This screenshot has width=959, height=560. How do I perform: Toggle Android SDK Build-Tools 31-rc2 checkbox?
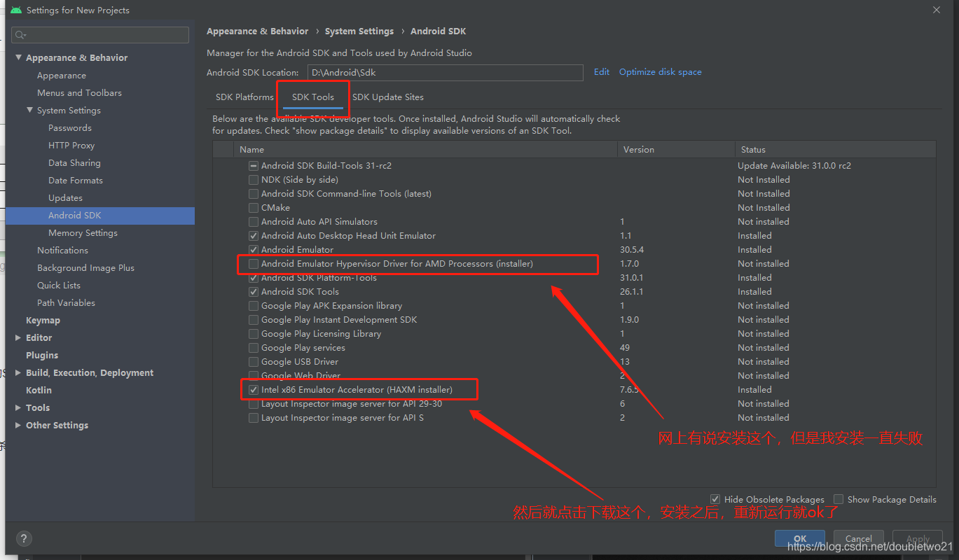(254, 166)
